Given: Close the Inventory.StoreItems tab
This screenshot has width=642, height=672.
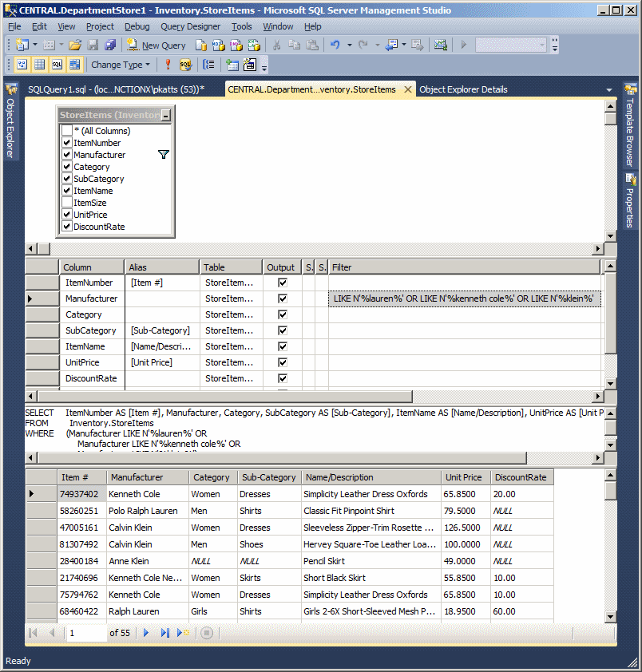Looking at the screenshot, I should [x=408, y=89].
